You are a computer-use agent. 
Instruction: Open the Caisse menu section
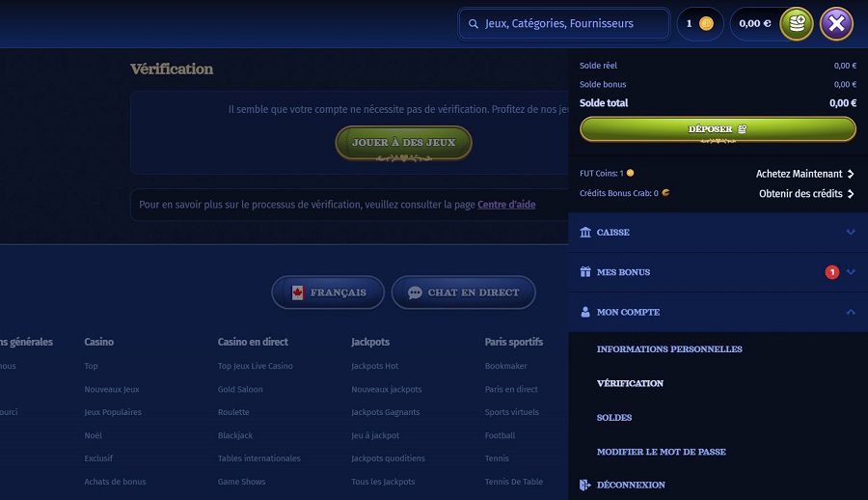718,233
